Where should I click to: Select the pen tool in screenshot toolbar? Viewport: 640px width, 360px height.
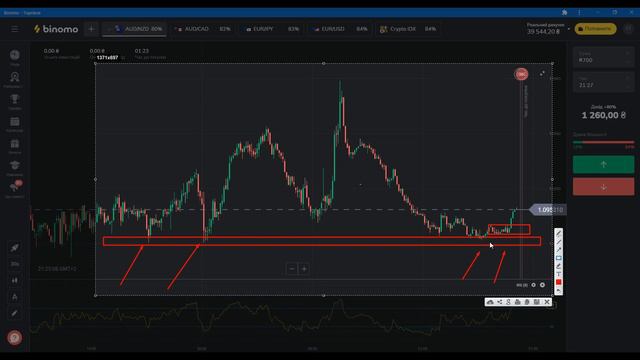(558, 233)
